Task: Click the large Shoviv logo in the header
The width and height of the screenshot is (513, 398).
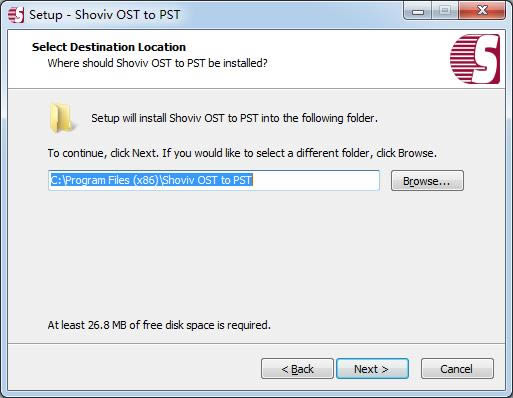Action: click(x=475, y=59)
